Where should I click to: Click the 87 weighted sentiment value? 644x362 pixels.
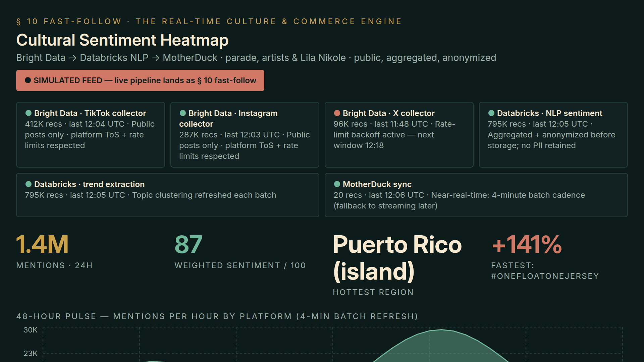tap(189, 244)
